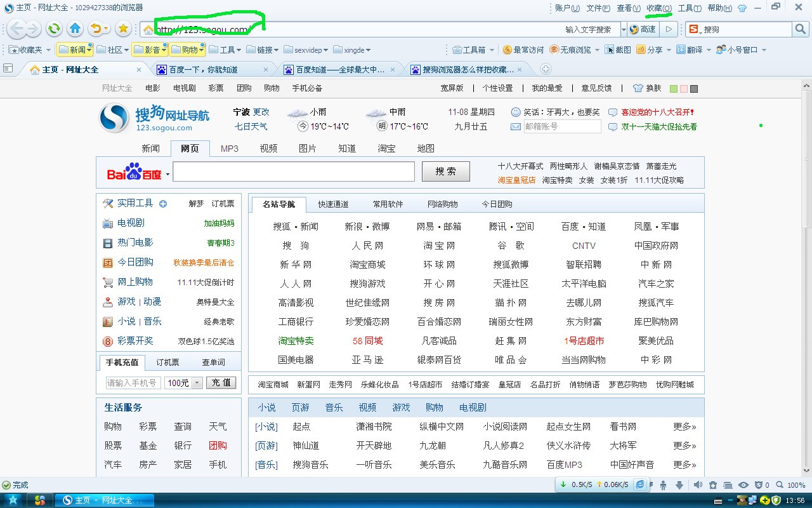The width and height of the screenshot is (812, 508).
Task: Open the 文件(F) menu
Action: point(598,8)
